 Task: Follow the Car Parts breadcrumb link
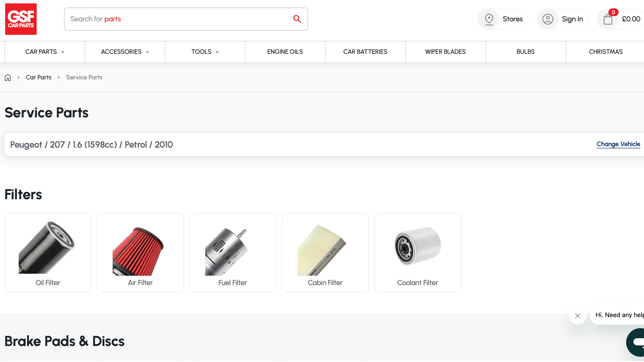coord(38,77)
